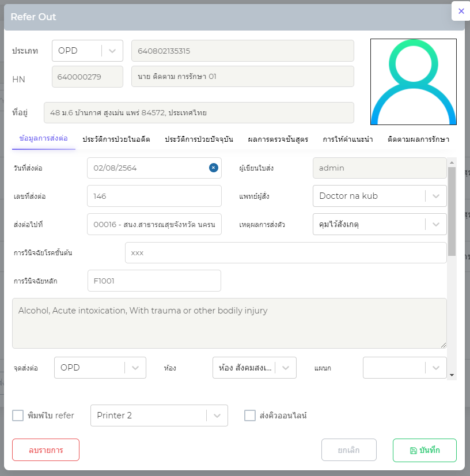Image resolution: width=470 pixels, height=476 pixels.
Task: Close the Refer Out dialog
Action: click(461, 11)
